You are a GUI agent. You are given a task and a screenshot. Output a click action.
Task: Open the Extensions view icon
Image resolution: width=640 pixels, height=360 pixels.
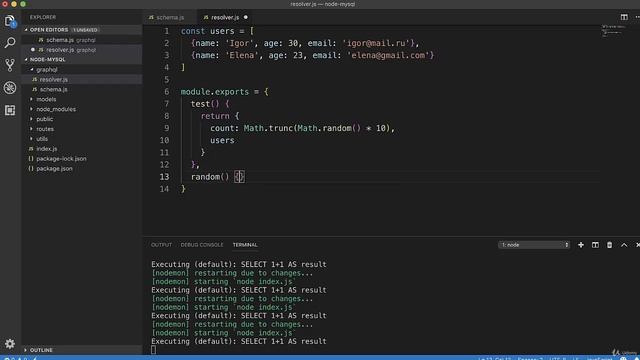click(10, 110)
